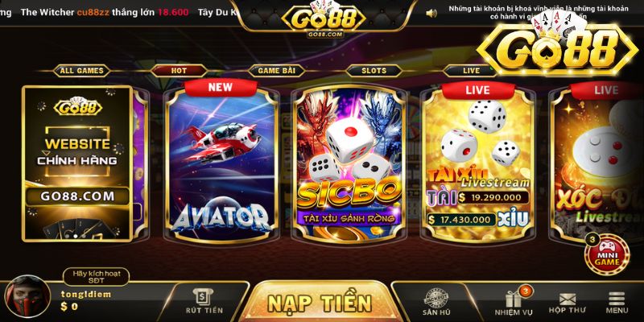Open the Mini Game floating icon
The image size is (644, 322).
pyautogui.click(x=607, y=254)
